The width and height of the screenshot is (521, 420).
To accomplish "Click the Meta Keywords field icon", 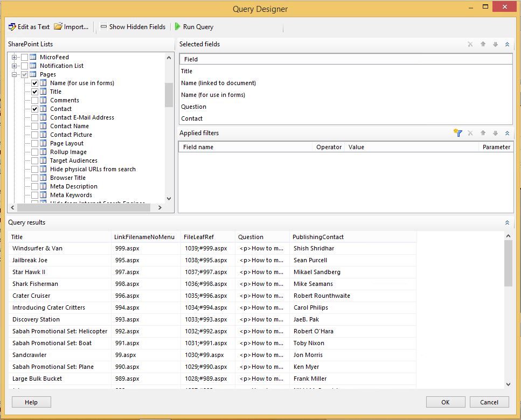I will pyautogui.click(x=43, y=195).
